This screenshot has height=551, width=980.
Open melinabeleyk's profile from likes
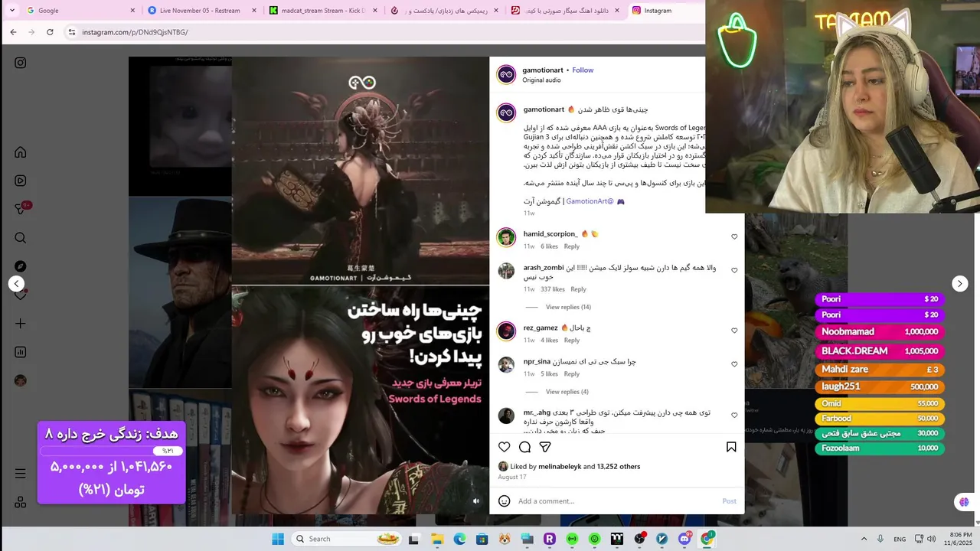[559, 467]
